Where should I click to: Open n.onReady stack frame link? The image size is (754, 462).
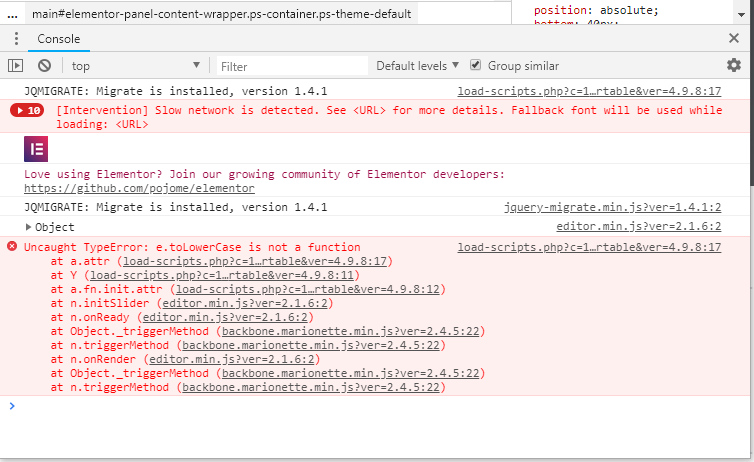225,317
